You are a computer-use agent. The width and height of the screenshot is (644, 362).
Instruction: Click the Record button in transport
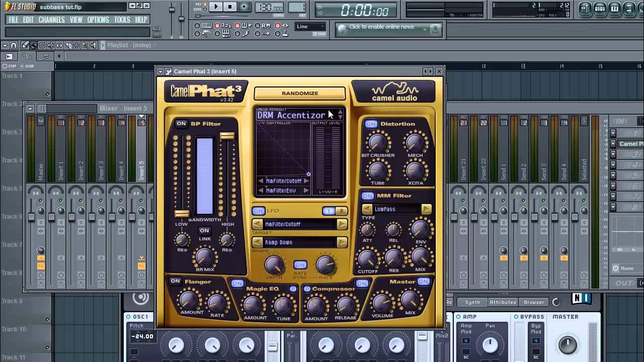(x=244, y=7)
